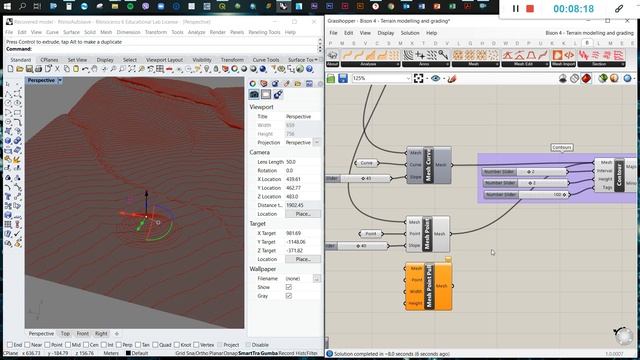
Task: Toggle the Cen osnap checkbox
Action: [x=86, y=345]
